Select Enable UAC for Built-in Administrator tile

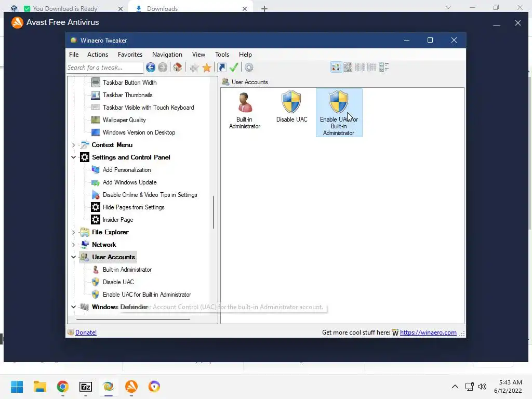[339, 113]
